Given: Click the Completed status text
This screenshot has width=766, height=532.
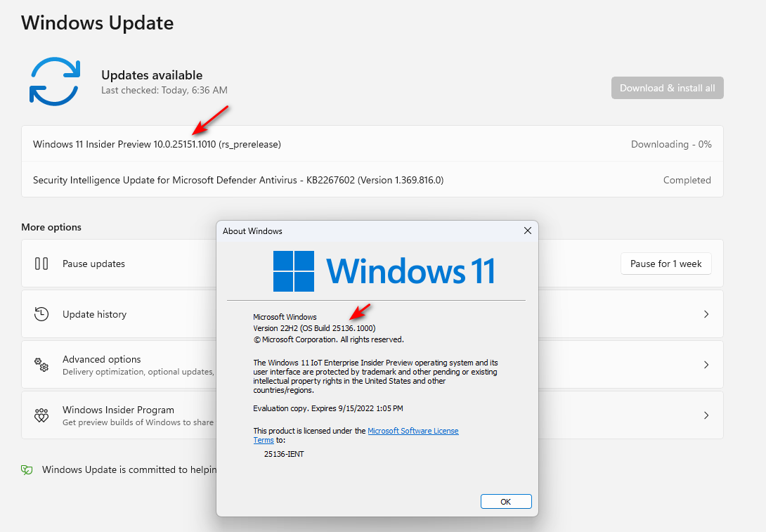Looking at the screenshot, I should click(x=687, y=180).
